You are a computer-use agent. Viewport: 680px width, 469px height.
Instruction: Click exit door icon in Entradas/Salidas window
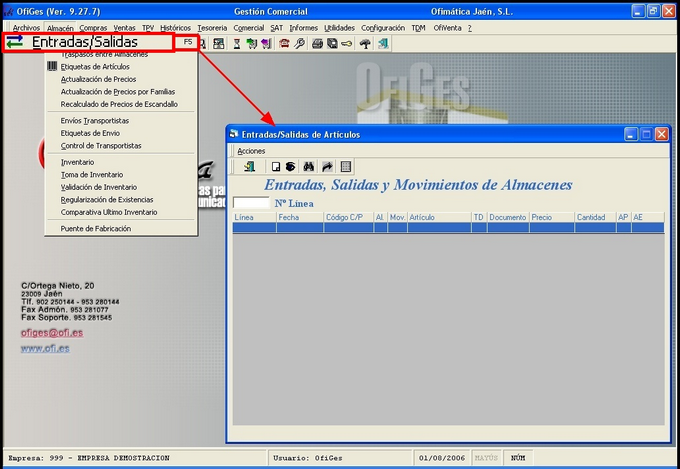pyautogui.click(x=249, y=167)
